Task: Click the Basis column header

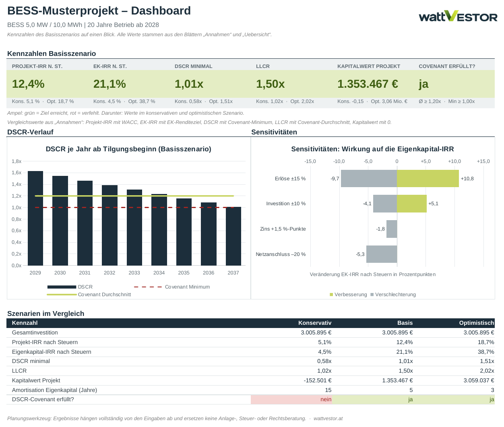Action: (405, 323)
